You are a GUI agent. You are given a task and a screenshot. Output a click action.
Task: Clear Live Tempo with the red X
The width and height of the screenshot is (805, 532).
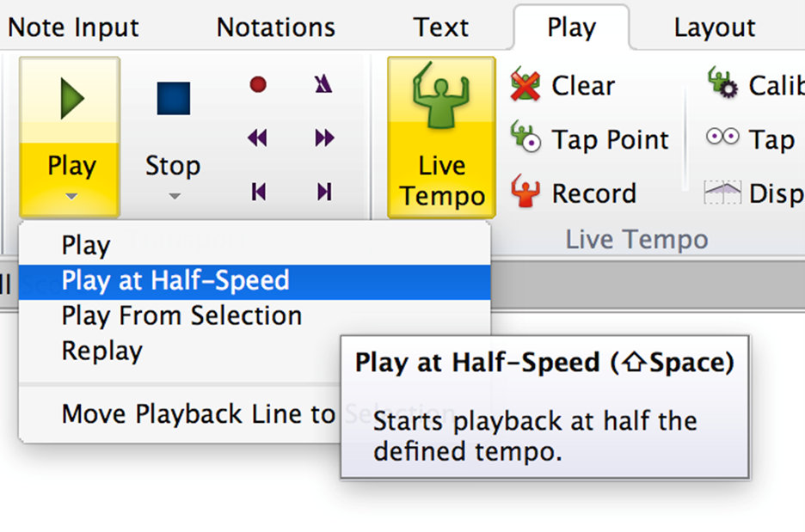pyautogui.click(x=525, y=84)
